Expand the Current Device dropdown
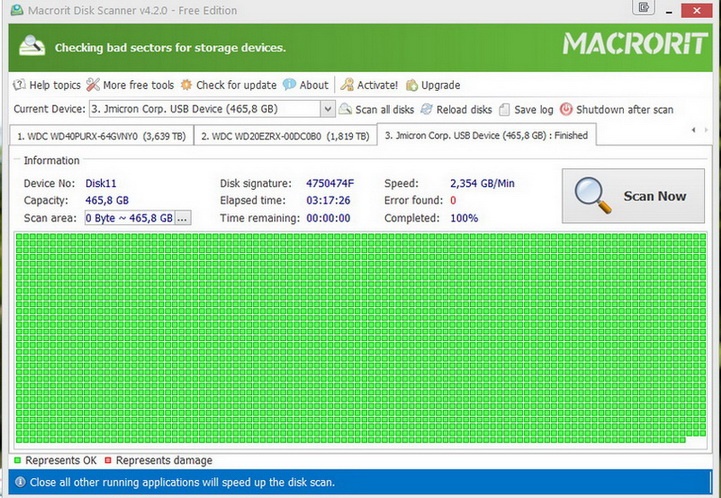721x498 pixels. [x=327, y=109]
